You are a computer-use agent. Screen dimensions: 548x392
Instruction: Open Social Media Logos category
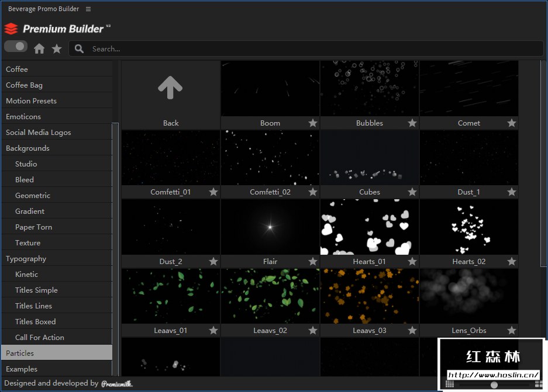coord(57,132)
